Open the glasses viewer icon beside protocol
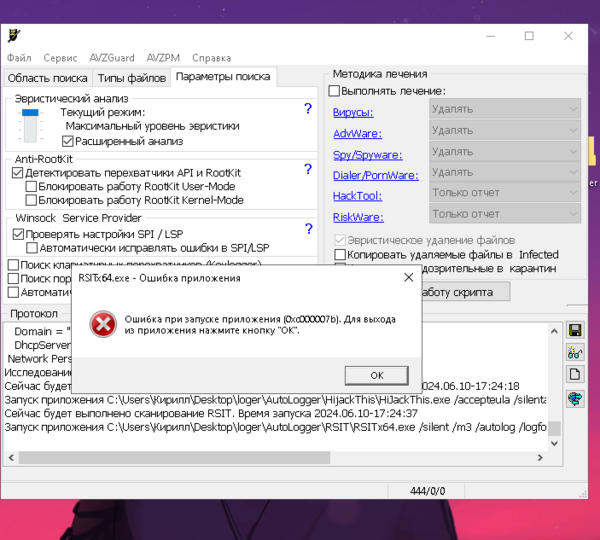 coord(575,352)
